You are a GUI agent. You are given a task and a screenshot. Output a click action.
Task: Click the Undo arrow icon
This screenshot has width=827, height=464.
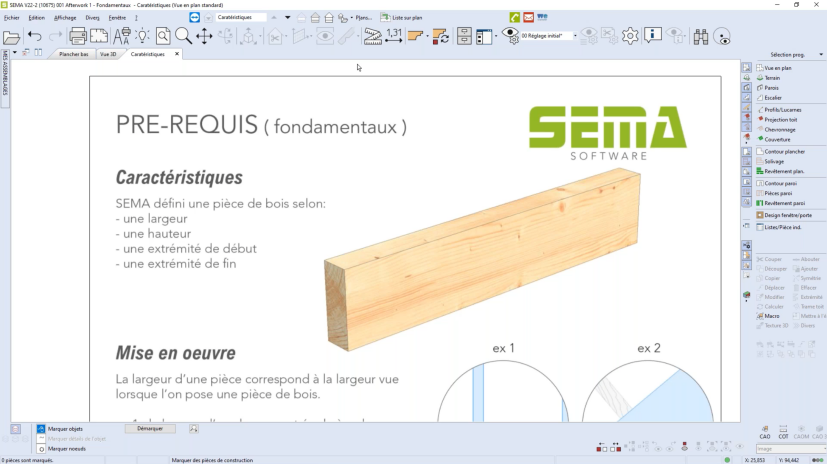[x=34, y=37]
